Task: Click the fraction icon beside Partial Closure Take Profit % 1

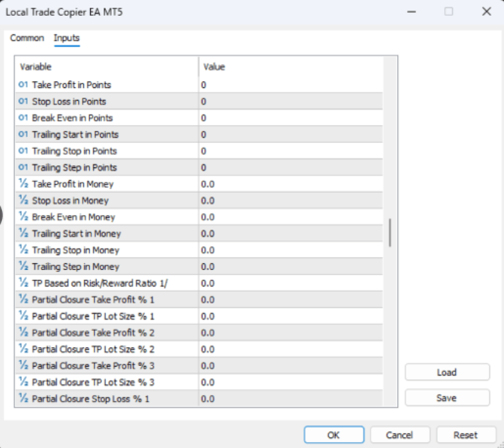Action: point(24,299)
